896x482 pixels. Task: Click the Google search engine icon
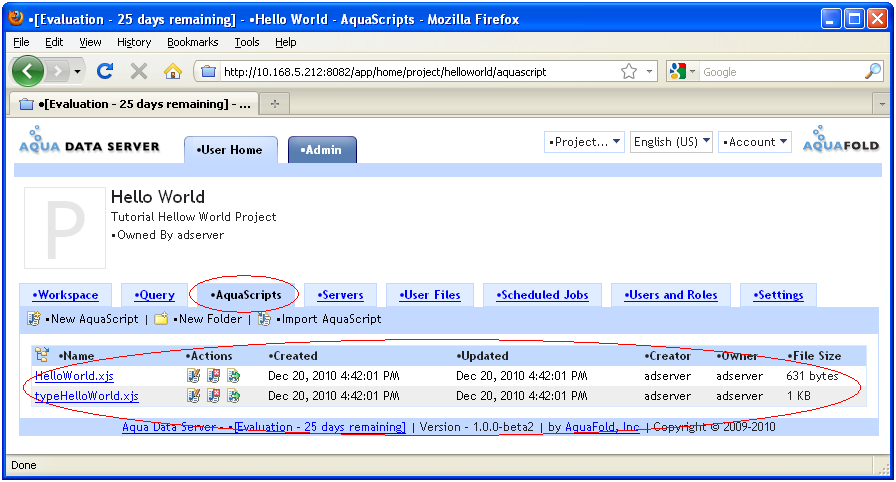(678, 71)
